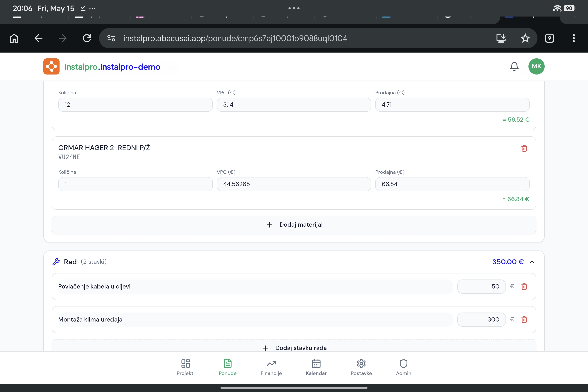Viewport: 588px width, 392px height.
Task: Edit the VPC field showing 3.14
Action: (294, 105)
